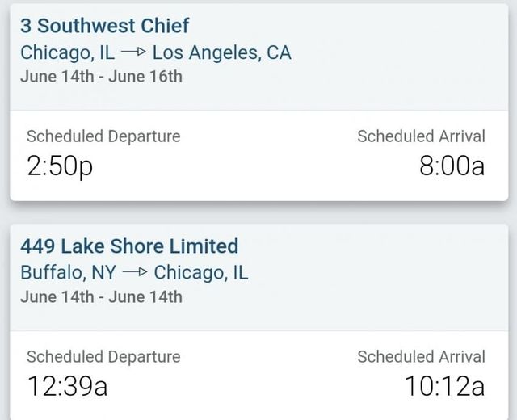Click the June 14th - June 16th date range
The width and height of the screenshot is (517, 420).
point(101,77)
